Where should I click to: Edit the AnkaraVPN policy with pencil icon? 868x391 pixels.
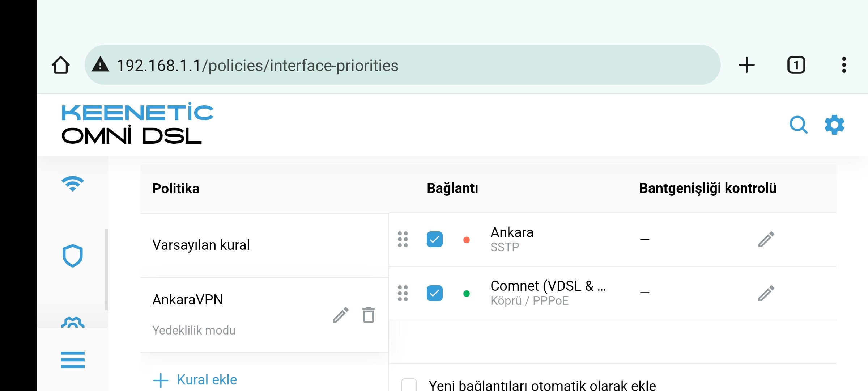click(340, 315)
